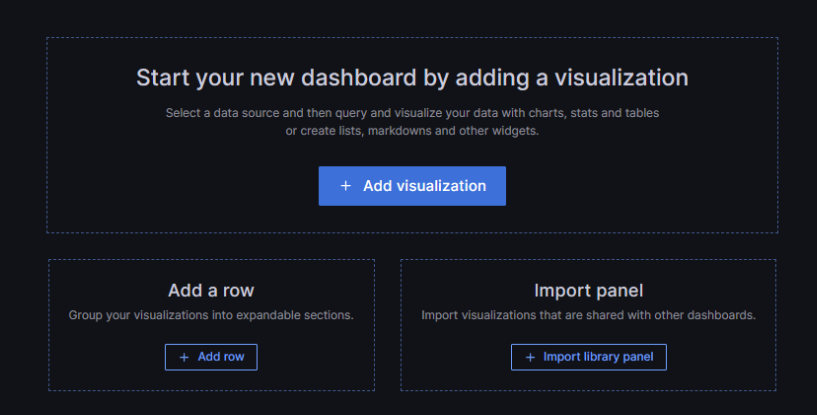Click the Add row button
The width and height of the screenshot is (817, 415).
(211, 357)
